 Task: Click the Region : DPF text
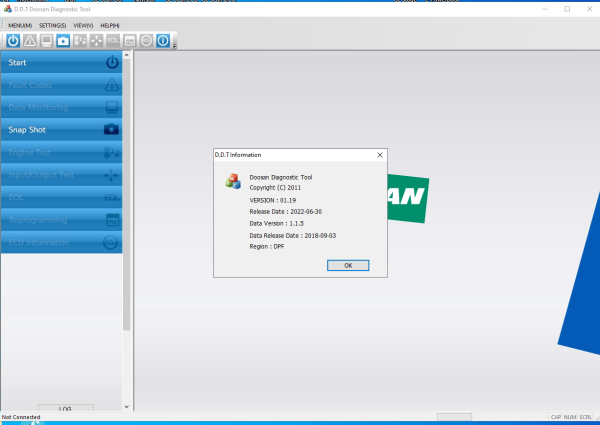[x=267, y=247]
